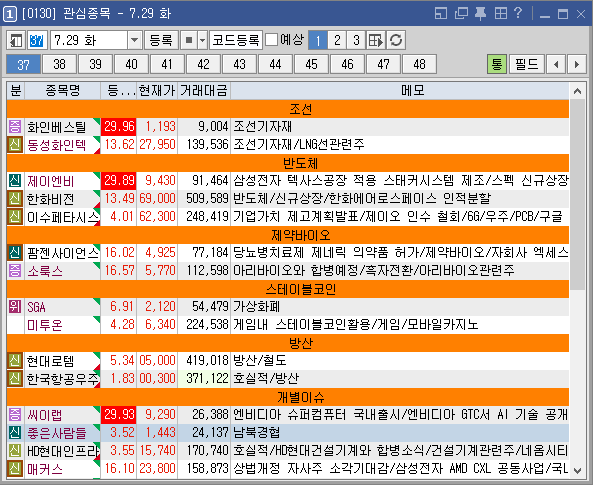
Task: Click the right arrow tab scroll button
Action: point(577,64)
